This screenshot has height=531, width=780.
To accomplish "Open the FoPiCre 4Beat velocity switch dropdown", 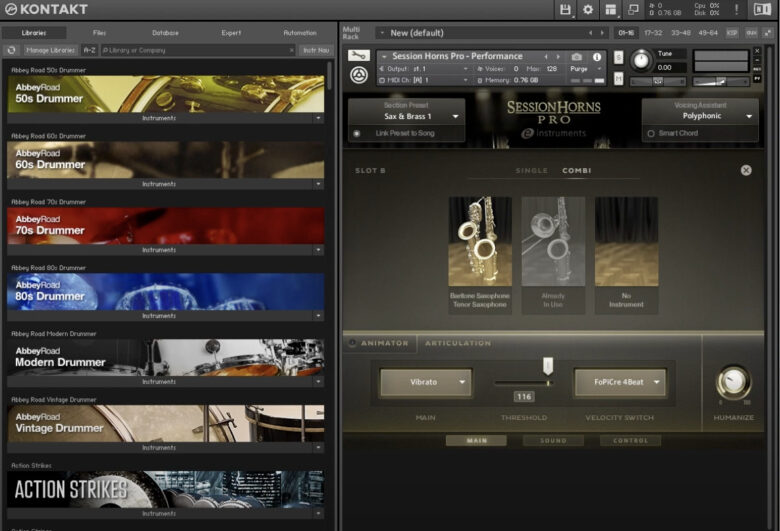I will point(620,382).
